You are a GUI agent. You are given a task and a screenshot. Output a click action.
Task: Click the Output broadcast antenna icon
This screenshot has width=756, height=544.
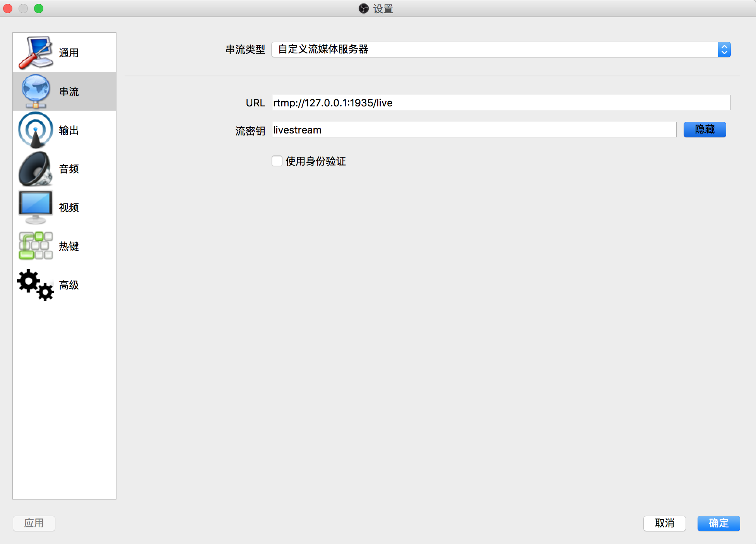(x=36, y=130)
